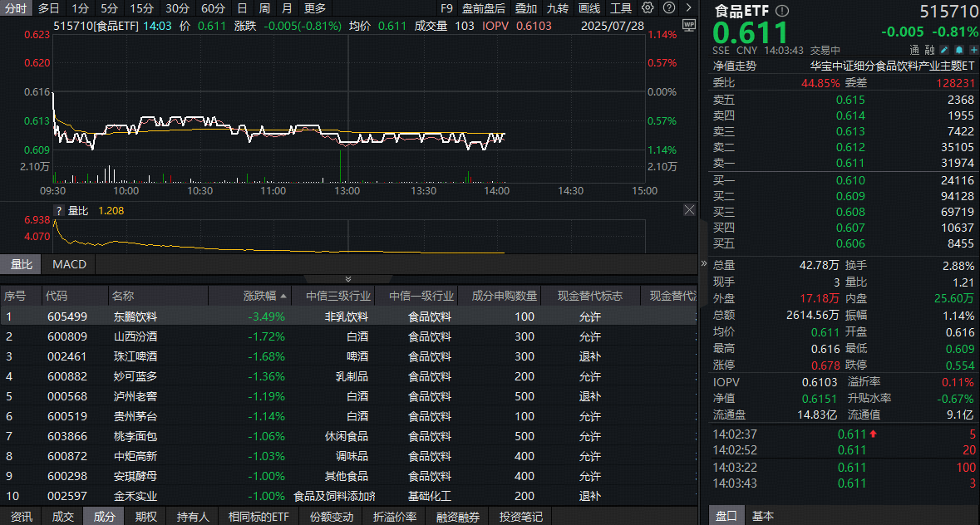The width and height of the screenshot is (980, 525).
Task: Click the 融 margin trading badge
Action: pos(931,50)
